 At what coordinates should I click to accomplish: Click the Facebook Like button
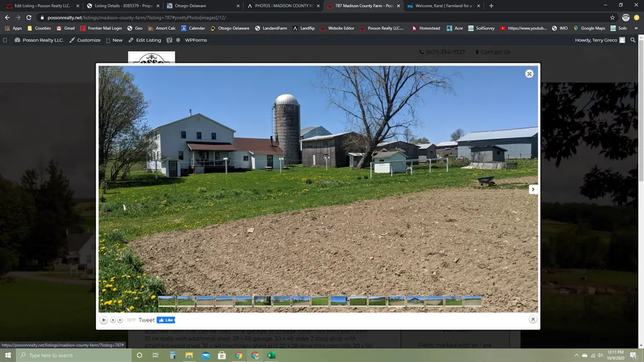click(x=166, y=320)
